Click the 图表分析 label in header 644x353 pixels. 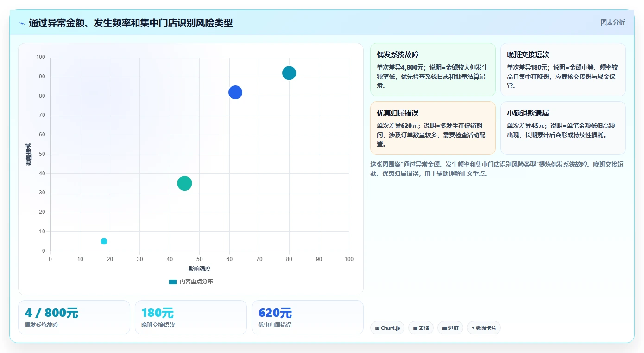[612, 22]
